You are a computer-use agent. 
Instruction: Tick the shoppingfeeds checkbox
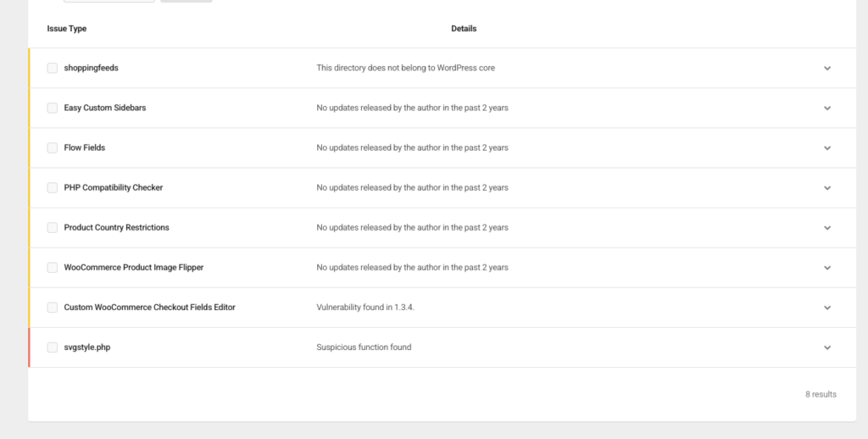tap(53, 68)
